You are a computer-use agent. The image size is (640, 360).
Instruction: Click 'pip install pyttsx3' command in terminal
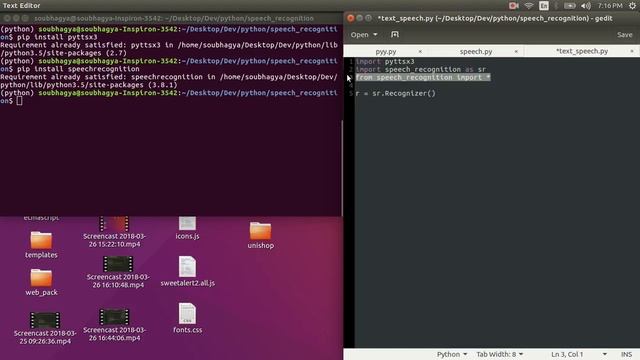click(57, 37)
